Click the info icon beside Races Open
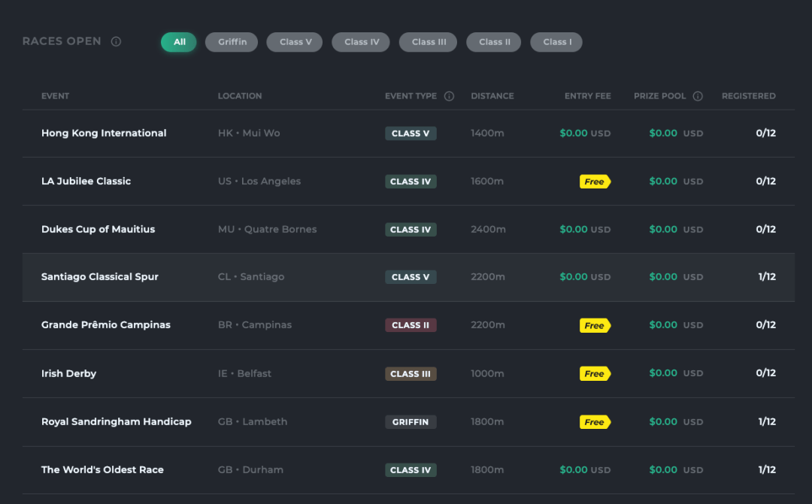Screen dimensions: 812x504 pyautogui.click(x=116, y=41)
